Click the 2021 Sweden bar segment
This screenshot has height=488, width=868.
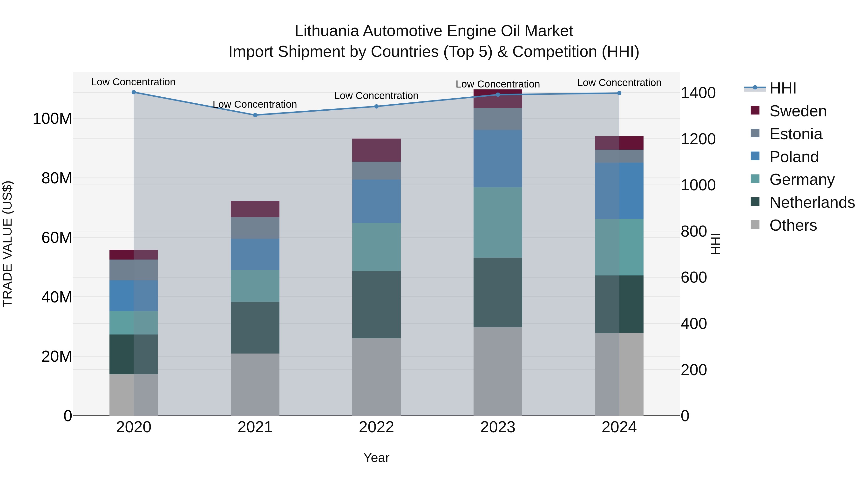point(255,209)
